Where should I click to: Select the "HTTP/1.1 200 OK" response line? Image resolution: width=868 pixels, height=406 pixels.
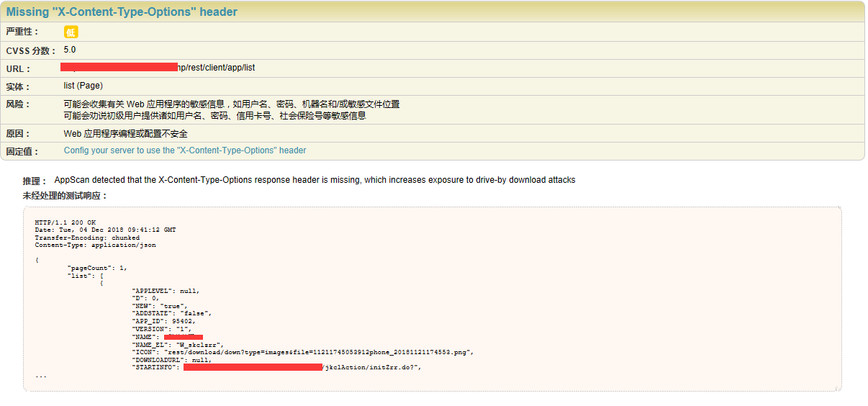click(65, 222)
